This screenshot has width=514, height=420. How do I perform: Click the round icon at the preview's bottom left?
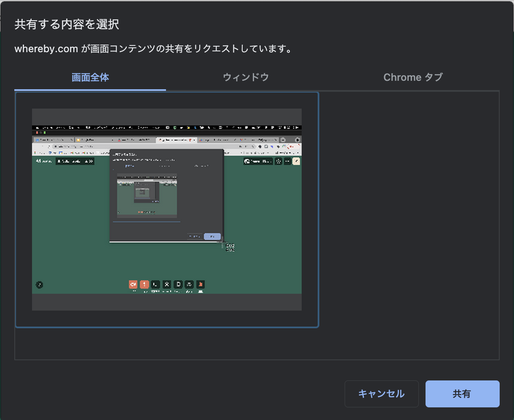coord(39,284)
